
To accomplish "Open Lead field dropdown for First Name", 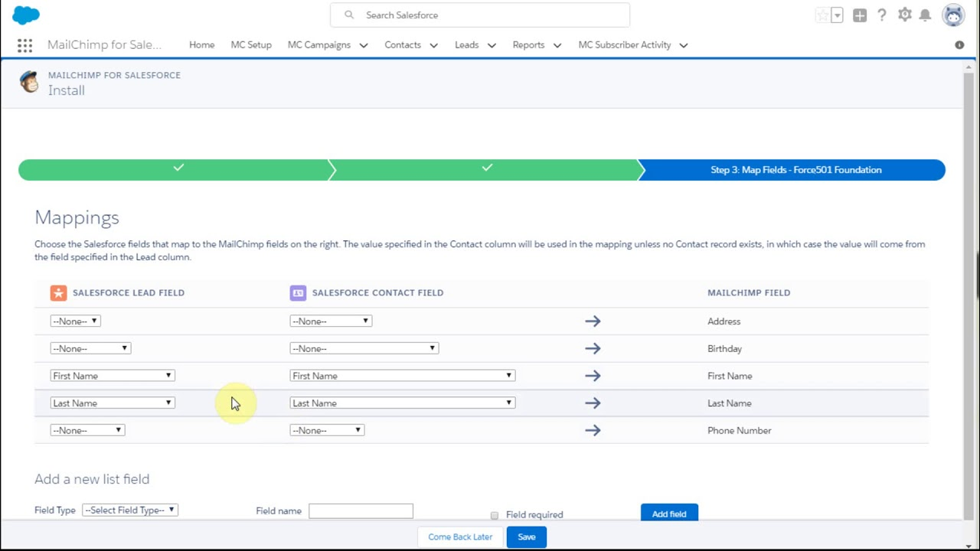I will click(x=113, y=376).
